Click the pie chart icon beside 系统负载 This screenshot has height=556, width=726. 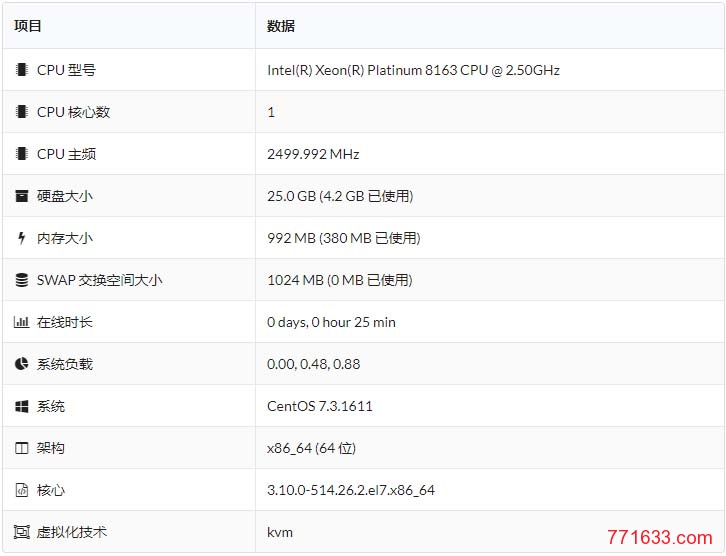pyautogui.click(x=21, y=364)
